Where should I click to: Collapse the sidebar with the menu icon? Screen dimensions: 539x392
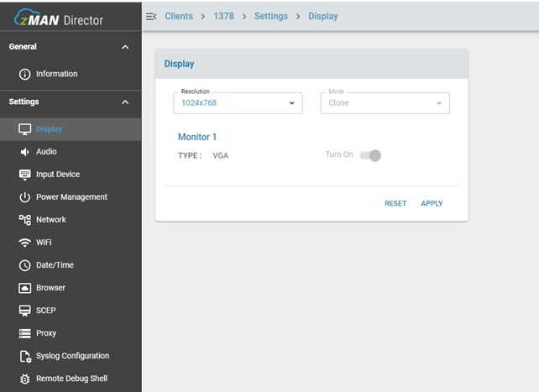pyautogui.click(x=151, y=16)
